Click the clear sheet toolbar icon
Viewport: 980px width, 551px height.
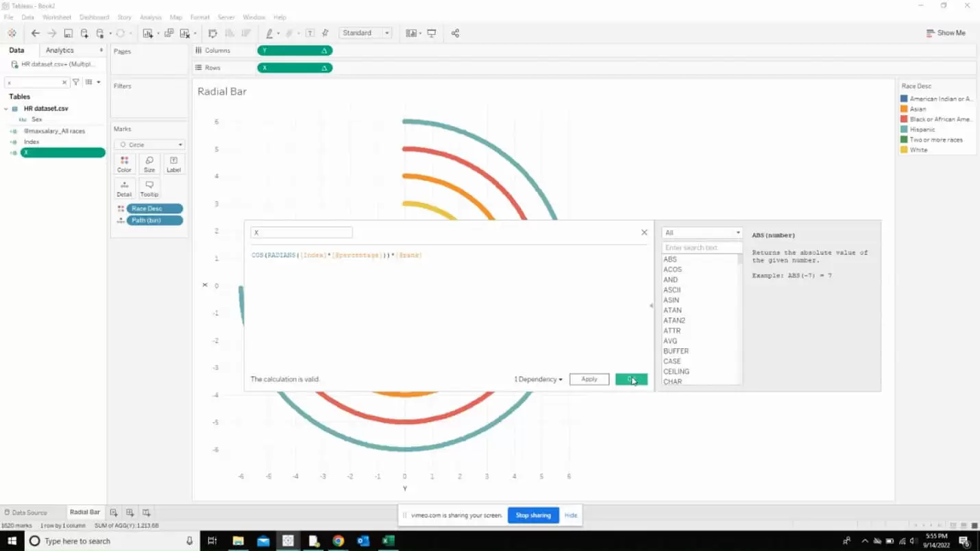[184, 33]
